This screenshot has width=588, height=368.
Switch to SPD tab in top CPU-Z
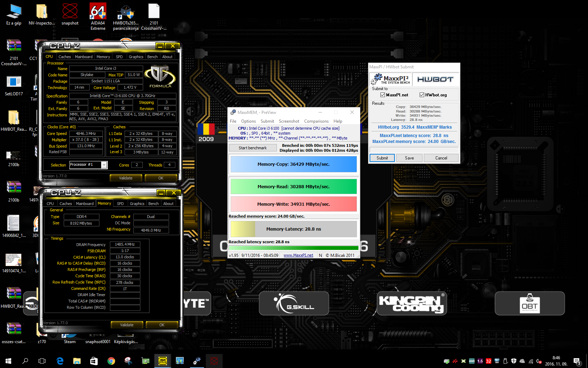click(119, 57)
